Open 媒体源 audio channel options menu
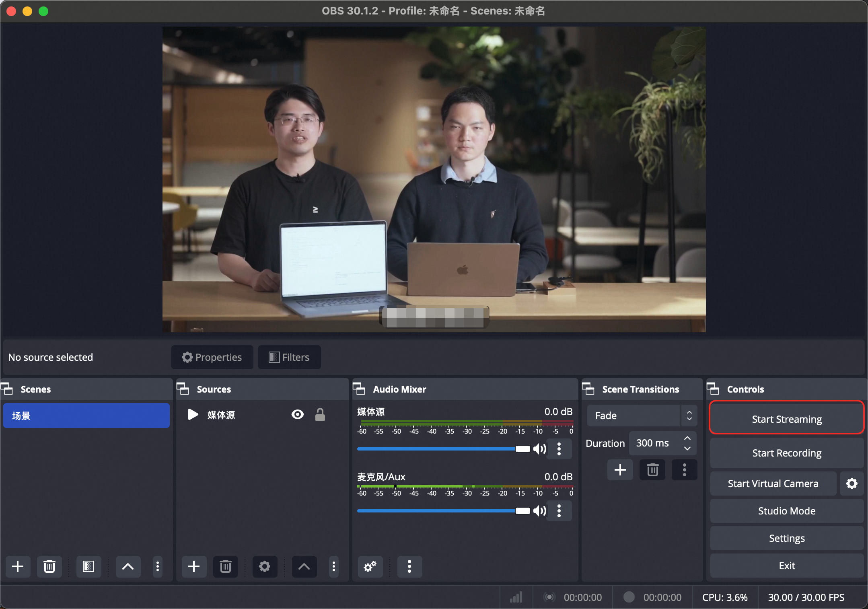868x609 pixels. click(x=559, y=449)
